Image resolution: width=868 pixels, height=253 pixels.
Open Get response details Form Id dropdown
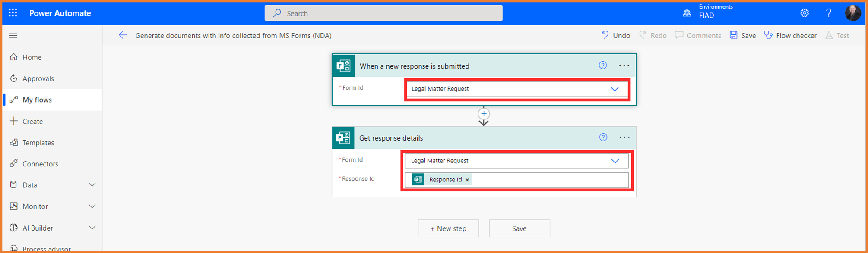(516, 161)
